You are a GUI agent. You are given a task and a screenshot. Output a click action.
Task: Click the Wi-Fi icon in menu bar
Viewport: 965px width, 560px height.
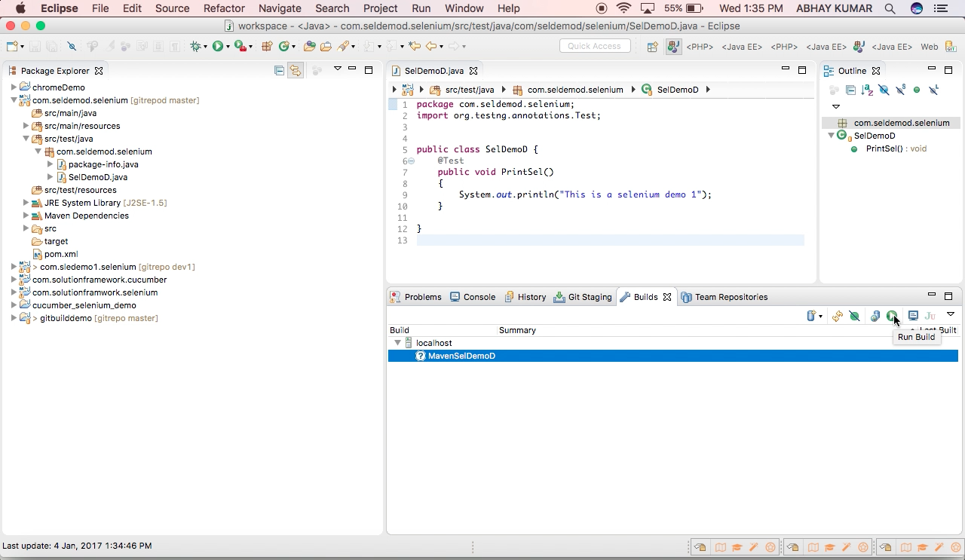623,8
